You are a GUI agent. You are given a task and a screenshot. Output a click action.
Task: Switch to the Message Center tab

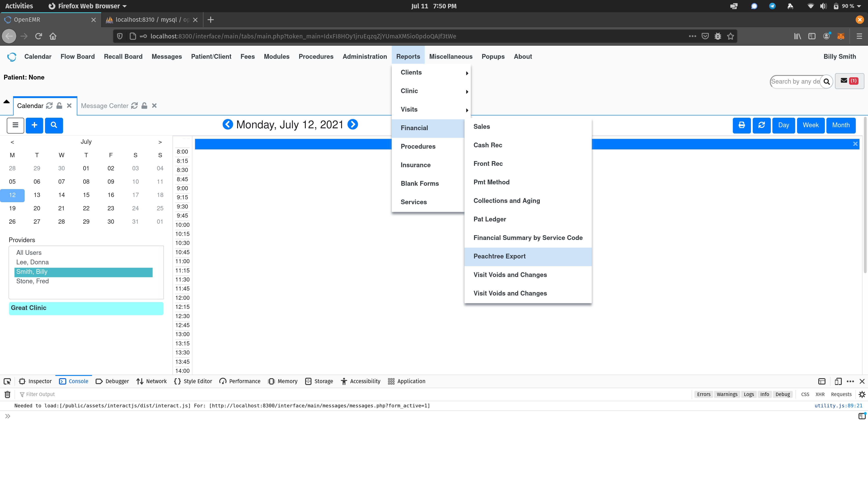(x=104, y=106)
